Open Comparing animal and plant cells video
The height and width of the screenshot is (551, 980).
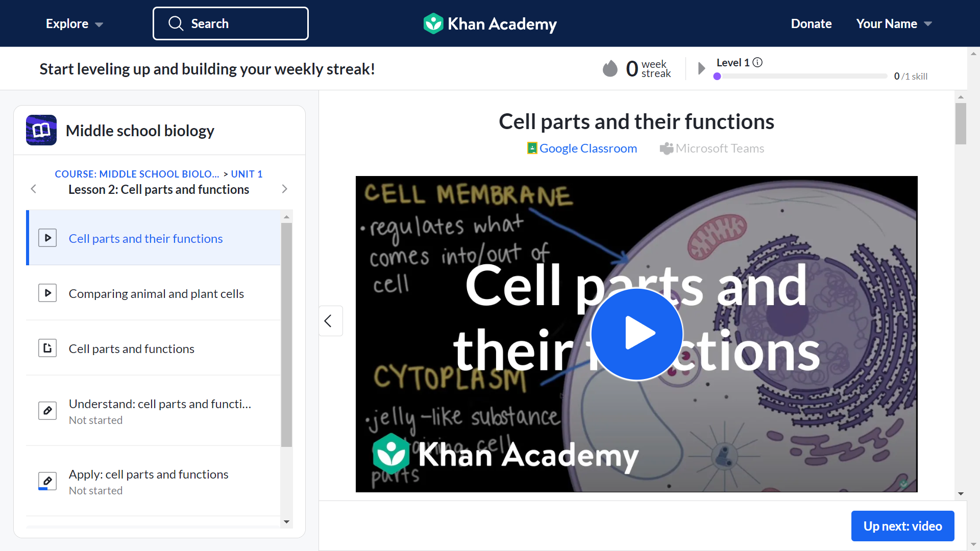point(154,293)
